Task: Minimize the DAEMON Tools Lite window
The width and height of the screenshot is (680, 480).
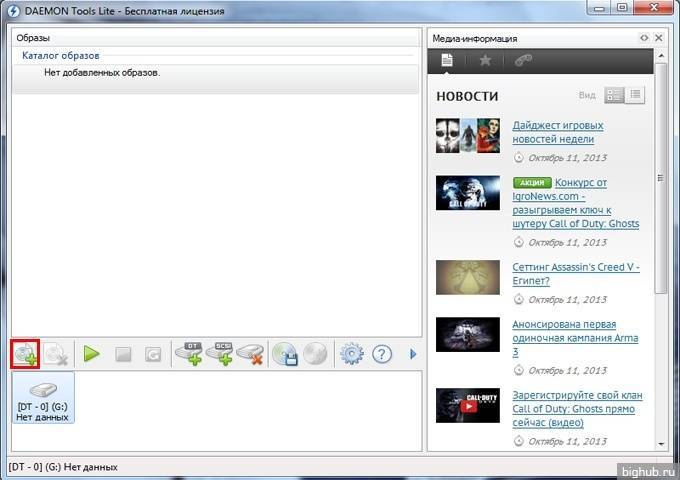Action: (x=599, y=7)
